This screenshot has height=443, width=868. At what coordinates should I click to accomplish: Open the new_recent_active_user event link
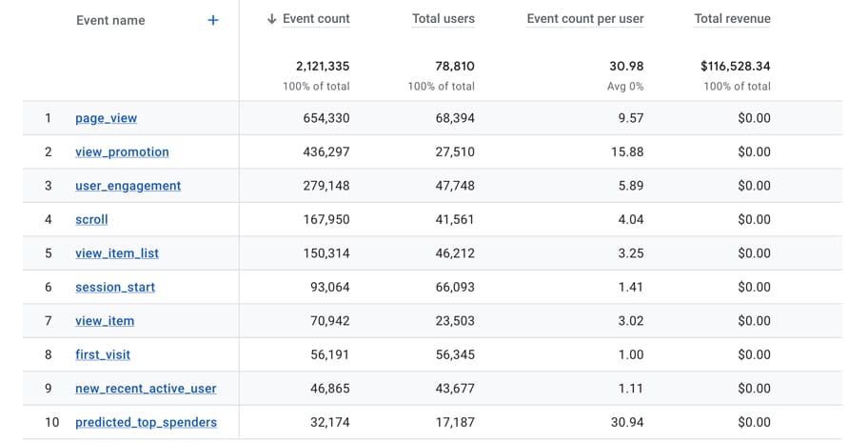(x=146, y=389)
